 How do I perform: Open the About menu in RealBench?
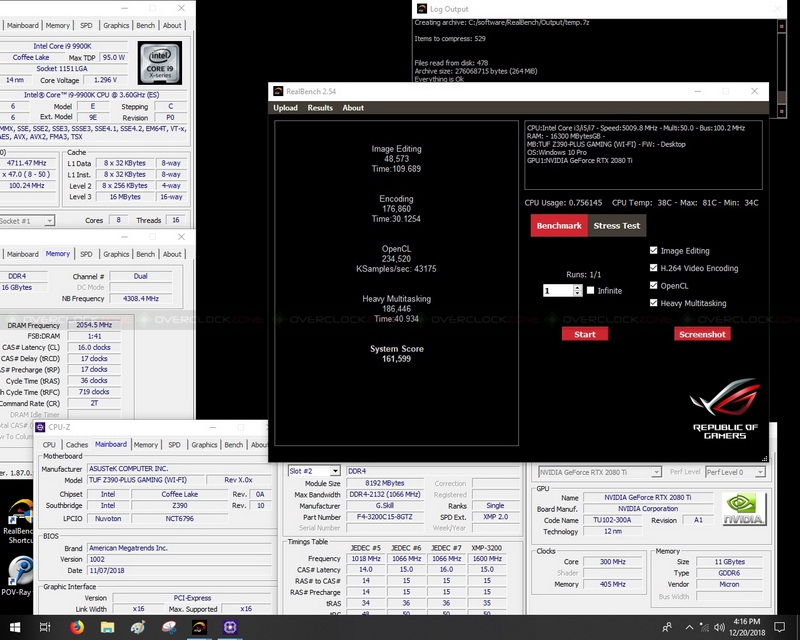(x=353, y=108)
